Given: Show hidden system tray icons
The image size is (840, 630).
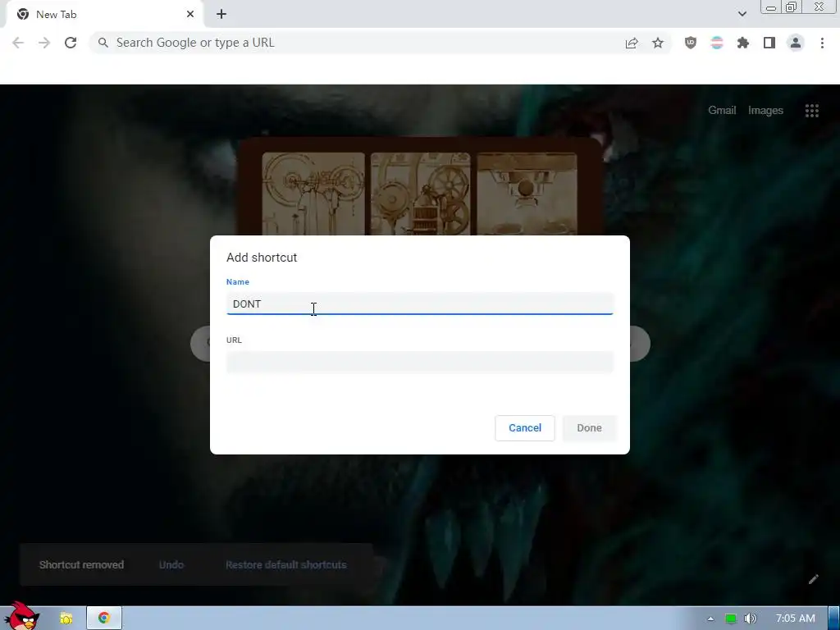Looking at the screenshot, I should 710,619.
